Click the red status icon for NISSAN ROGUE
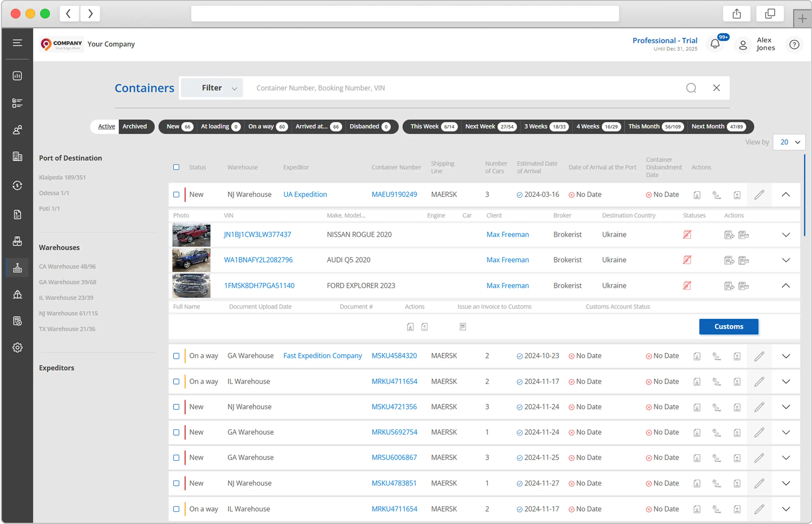This screenshot has width=812, height=524. (687, 234)
